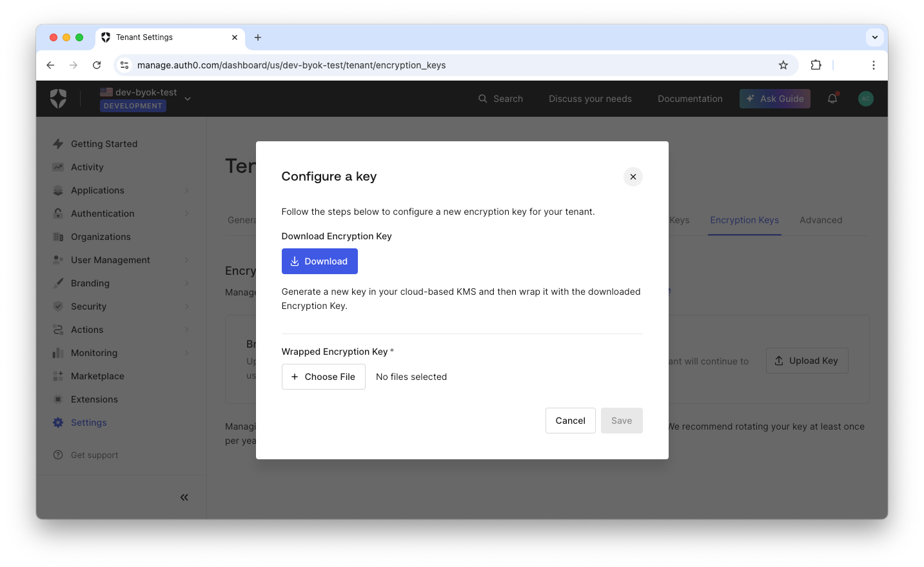Screen dimensions: 924x567
Task: Click the Branding pen icon
Action: pyautogui.click(x=58, y=283)
